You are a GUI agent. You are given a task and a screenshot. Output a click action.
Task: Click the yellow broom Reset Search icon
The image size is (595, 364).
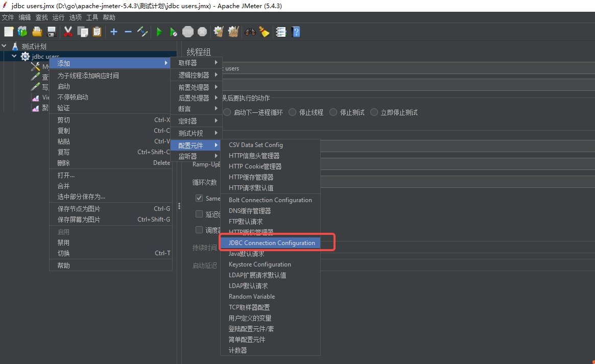pos(265,32)
